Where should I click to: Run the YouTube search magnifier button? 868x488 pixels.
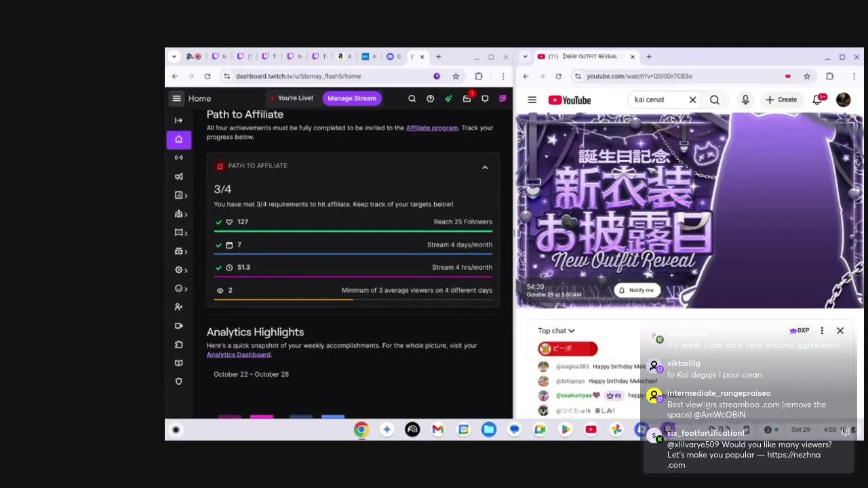(715, 100)
